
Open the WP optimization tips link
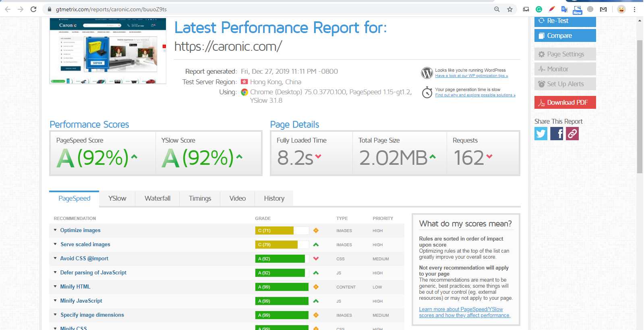tap(471, 76)
